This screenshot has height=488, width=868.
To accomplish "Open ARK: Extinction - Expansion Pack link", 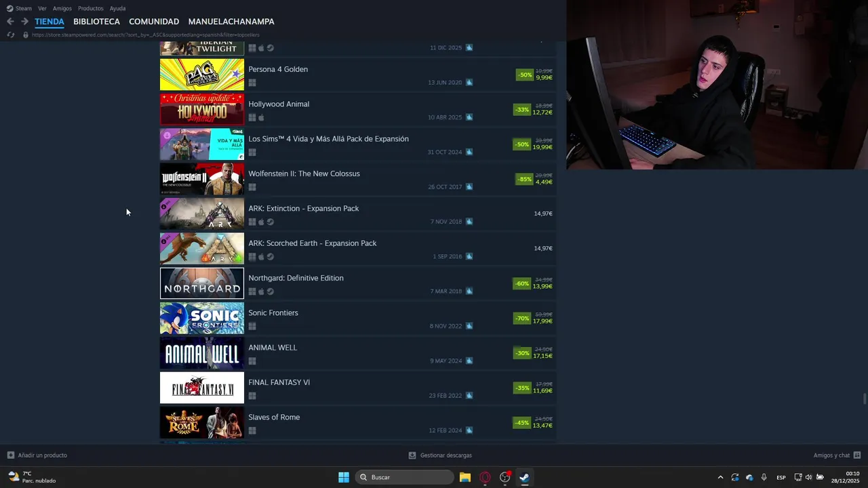I will 304,208.
